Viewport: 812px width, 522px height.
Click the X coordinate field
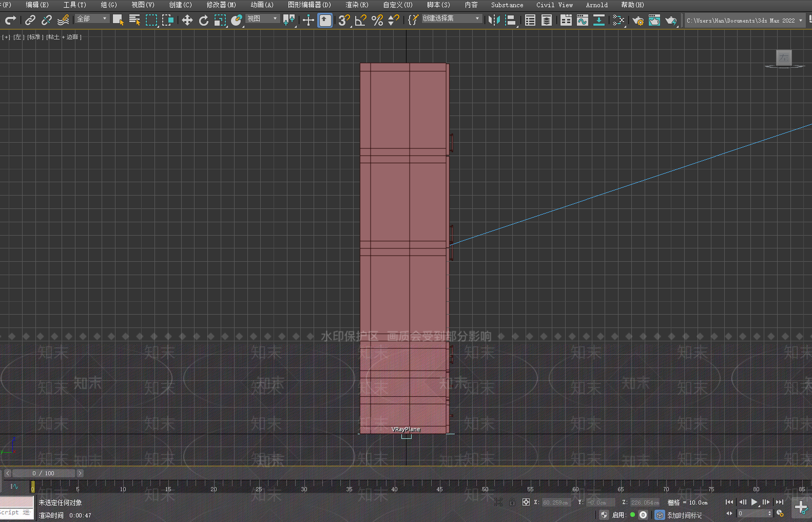pyautogui.click(x=556, y=502)
